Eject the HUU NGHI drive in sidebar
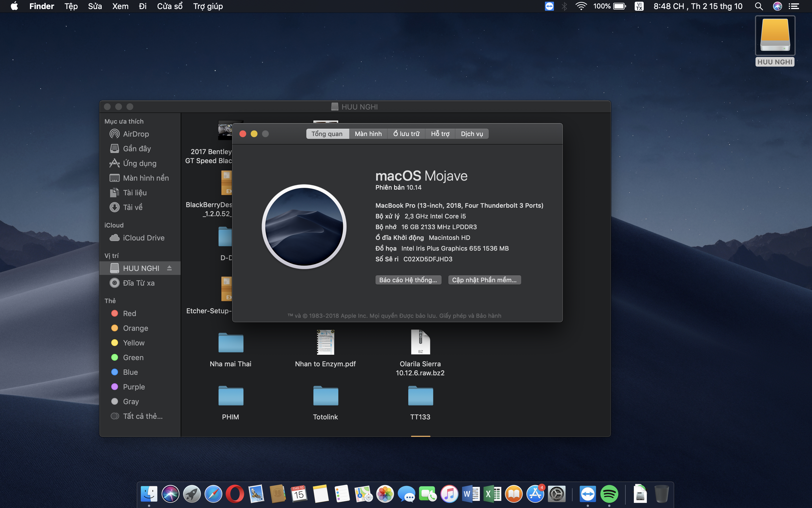The width and height of the screenshot is (812, 508). 169,268
